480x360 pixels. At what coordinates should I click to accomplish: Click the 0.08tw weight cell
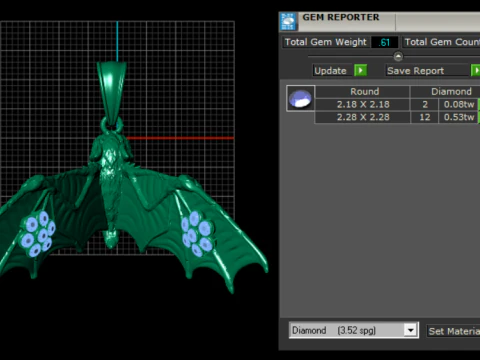pos(459,104)
